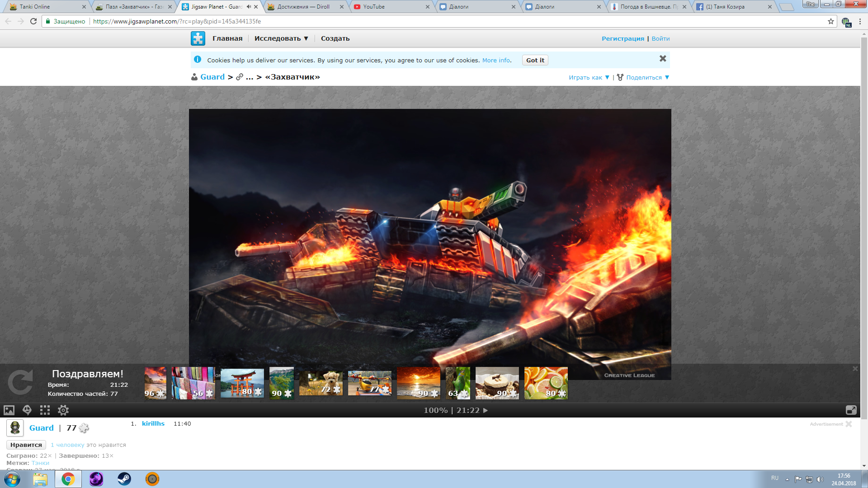
Task: Go back in browser history
Action: click(8, 21)
